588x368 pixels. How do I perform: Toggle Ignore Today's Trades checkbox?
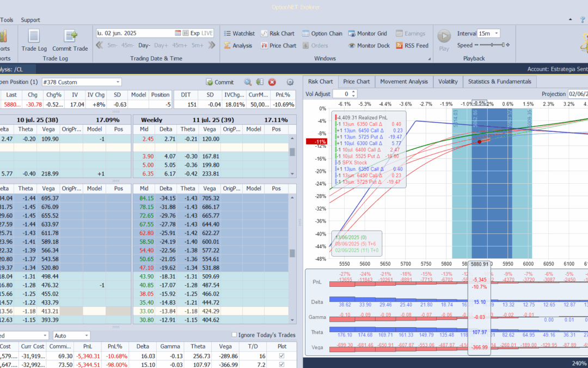(234, 335)
